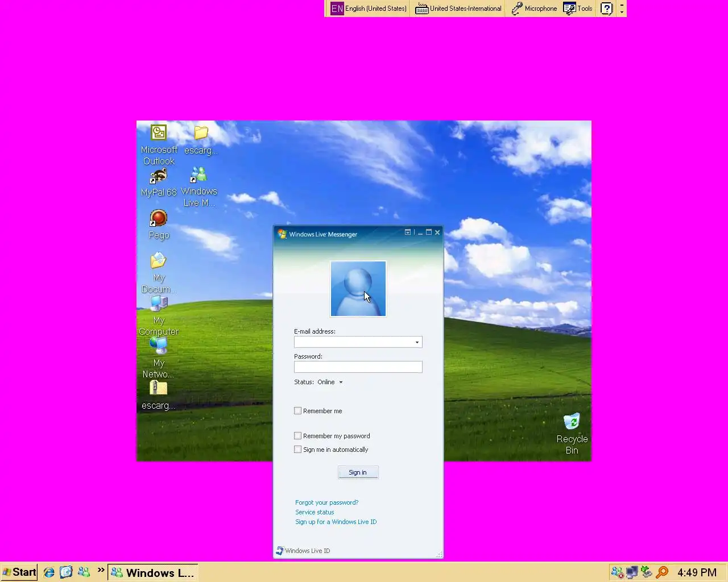Viewport: 728px width, 582px height.
Task: Open the Service status link
Action: (315, 512)
